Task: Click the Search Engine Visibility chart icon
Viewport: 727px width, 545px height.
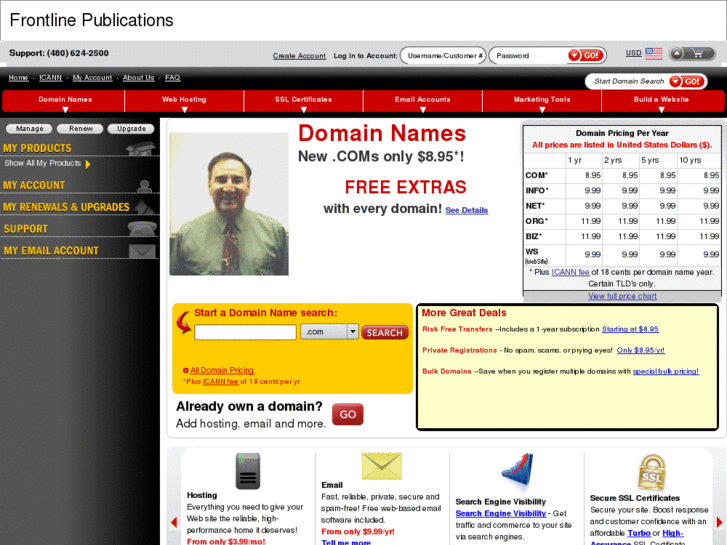Action: click(x=517, y=471)
